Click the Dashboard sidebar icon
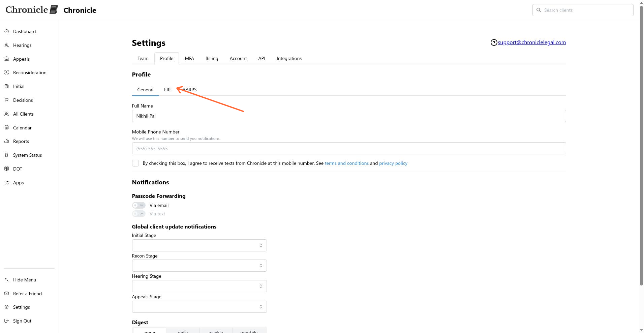This screenshot has width=644, height=333. [x=6, y=31]
